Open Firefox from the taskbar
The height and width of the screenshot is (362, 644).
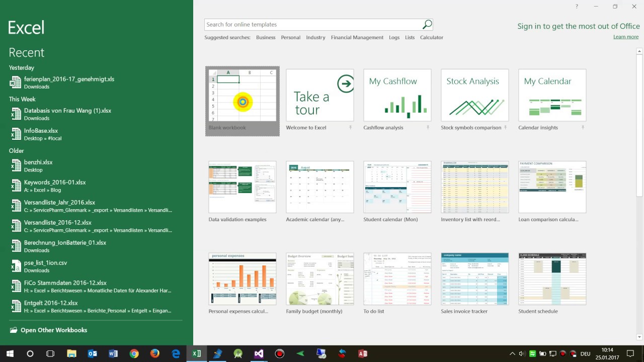pos(155,353)
